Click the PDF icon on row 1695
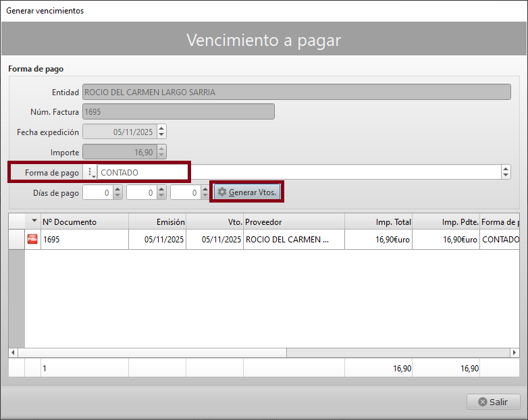Viewport: 528px width, 420px height. click(x=32, y=239)
